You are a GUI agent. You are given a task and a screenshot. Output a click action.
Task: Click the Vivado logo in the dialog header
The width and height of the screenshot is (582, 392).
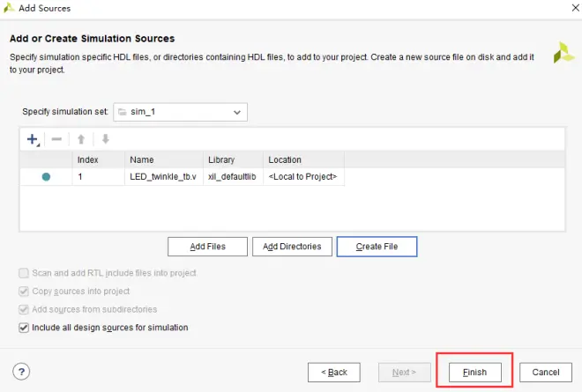click(x=563, y=53)
